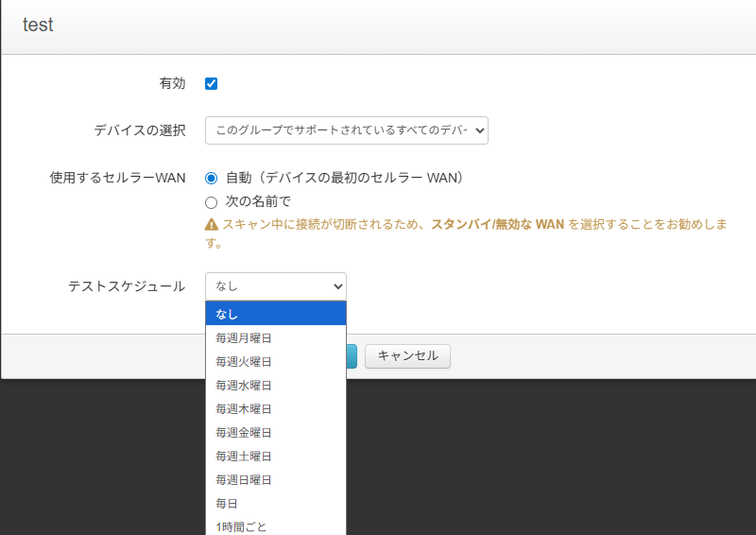Viewport: 756px width, 535px height.
Task: Select the 毎日 schedule option
Action: [x=275, y=503]
